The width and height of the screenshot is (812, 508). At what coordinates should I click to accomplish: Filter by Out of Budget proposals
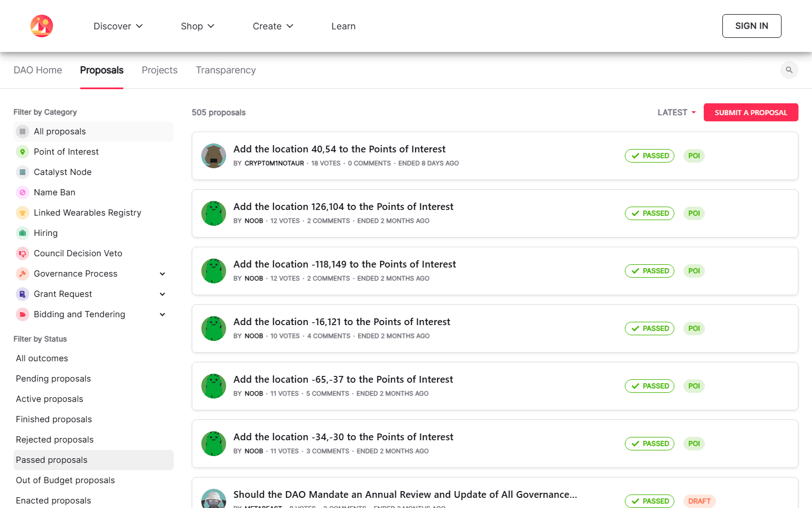point(94,480)
